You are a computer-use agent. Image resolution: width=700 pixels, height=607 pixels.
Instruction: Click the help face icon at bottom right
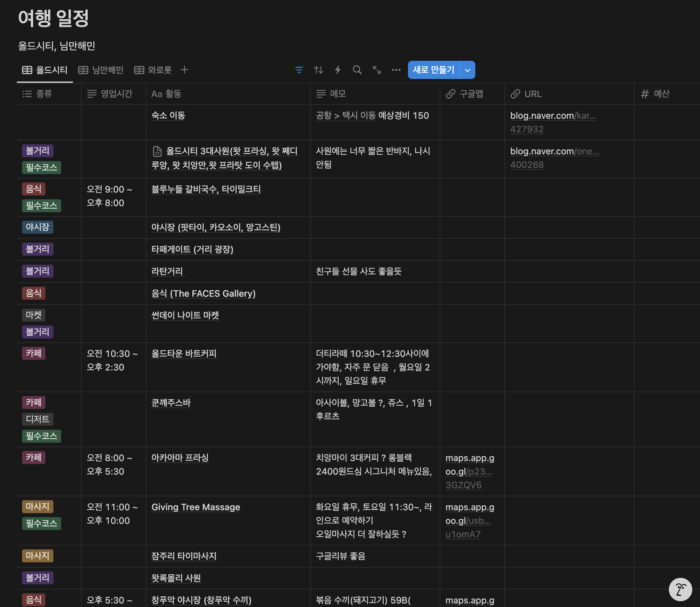click(x=680, y=589)
